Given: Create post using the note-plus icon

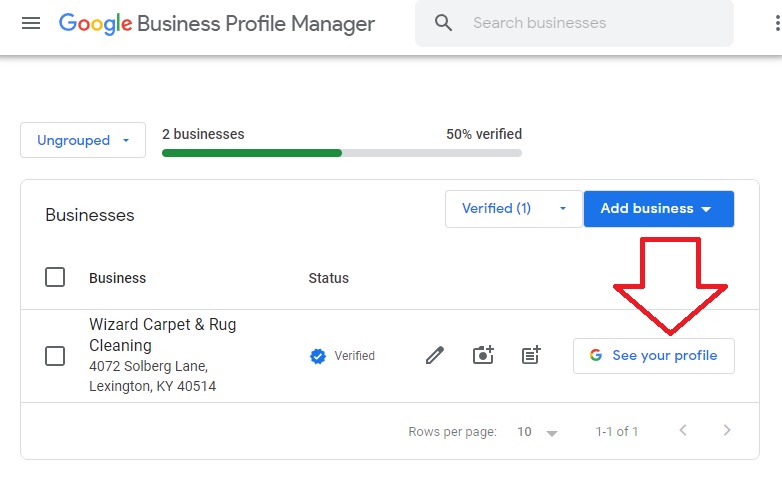Looking at the screenshot, I should tap(531, 355).
